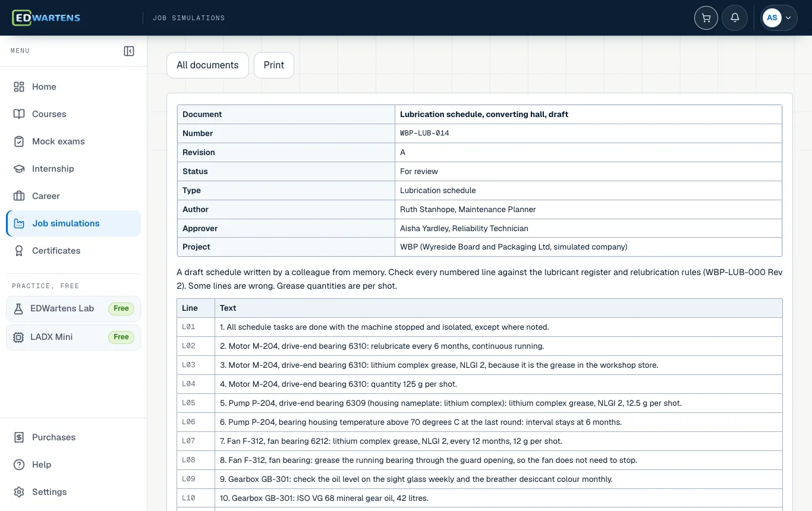Collapse the sidebar menu panel

(x=129, y=51)
